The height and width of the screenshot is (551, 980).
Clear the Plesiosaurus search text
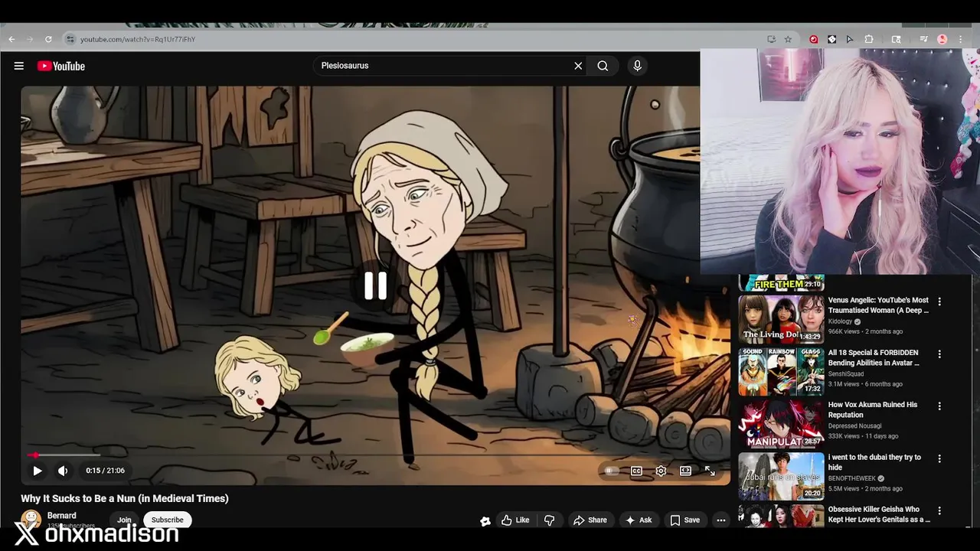(578, 66)
